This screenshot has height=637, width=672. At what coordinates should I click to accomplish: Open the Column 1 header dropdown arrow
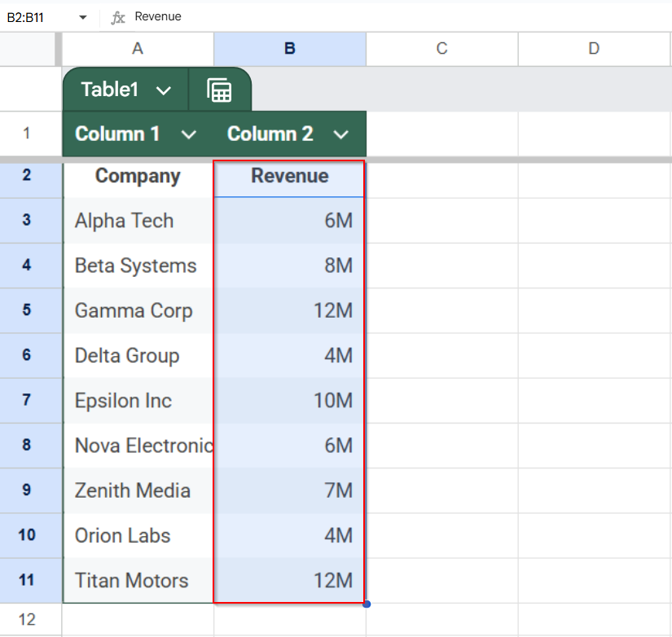tap(189, 134)
